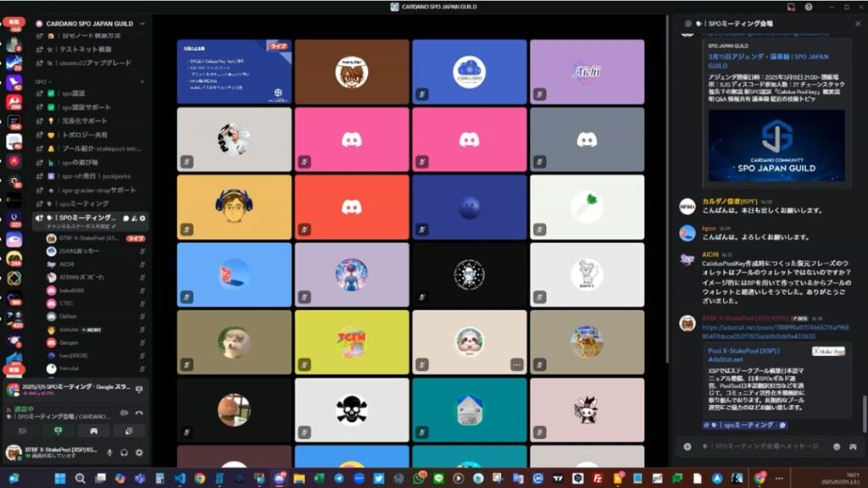868x488 pixels.
Task: Stop the Google スライド stream with its screen icon
Action: pyautogui.click(x=139, y=390)
